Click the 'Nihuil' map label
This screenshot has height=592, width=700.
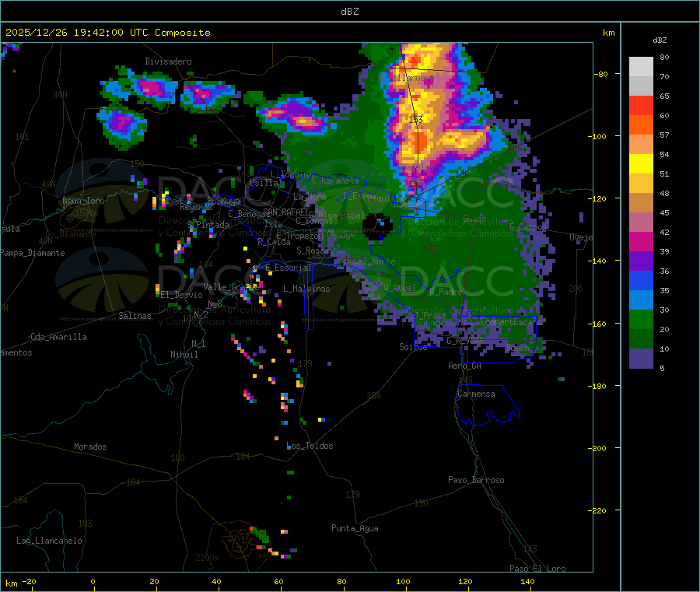[184, 355]
